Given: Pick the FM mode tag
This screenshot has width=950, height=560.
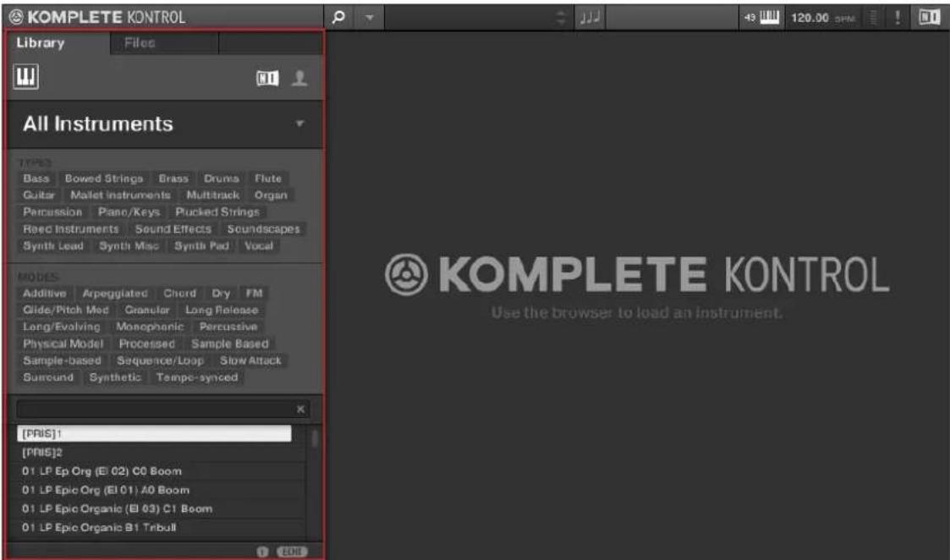Looking at the screenshot, I should 255,294.
